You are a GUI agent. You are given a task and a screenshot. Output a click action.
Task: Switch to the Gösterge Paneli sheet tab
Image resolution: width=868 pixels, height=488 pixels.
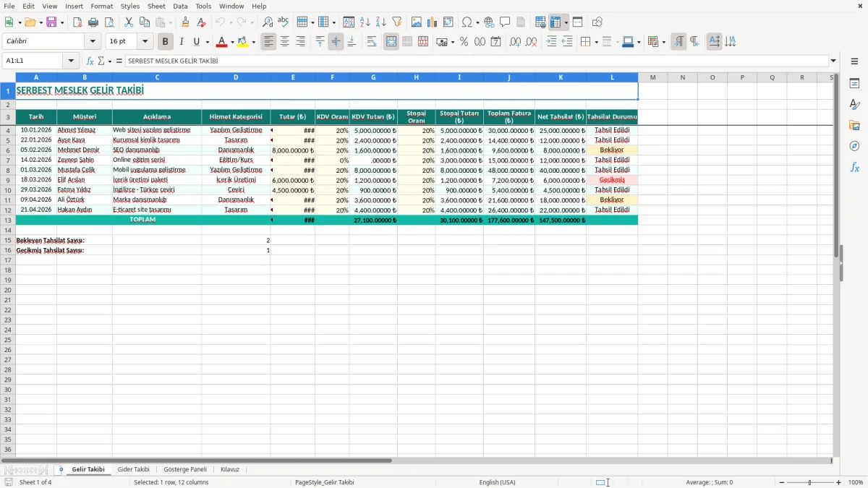185,469
